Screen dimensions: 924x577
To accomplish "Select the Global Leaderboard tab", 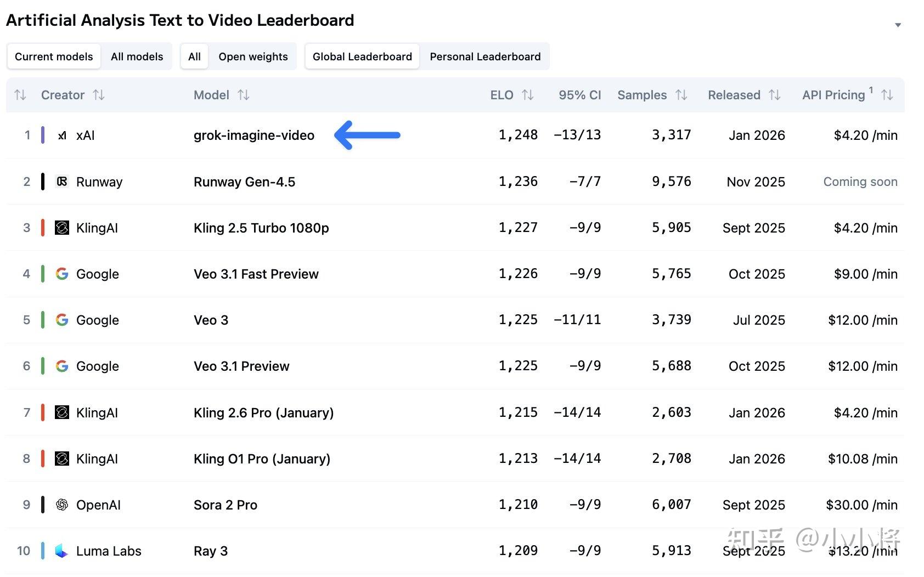I will 362,56.
